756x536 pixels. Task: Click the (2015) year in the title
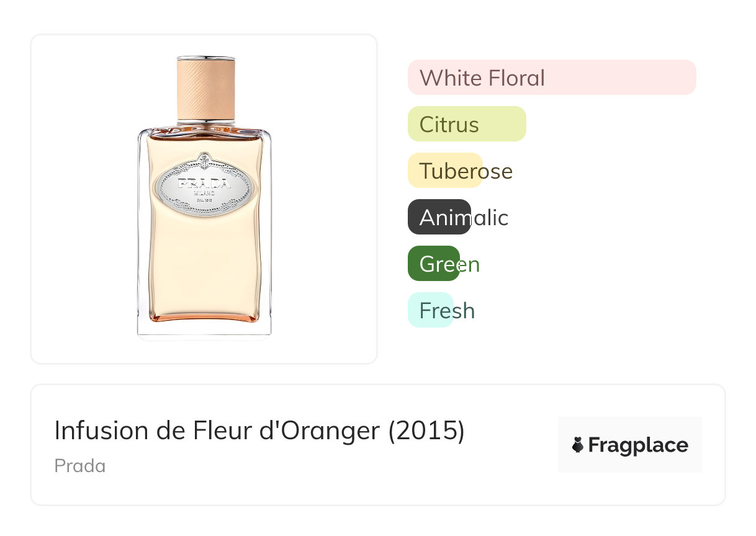click(426, 431)
